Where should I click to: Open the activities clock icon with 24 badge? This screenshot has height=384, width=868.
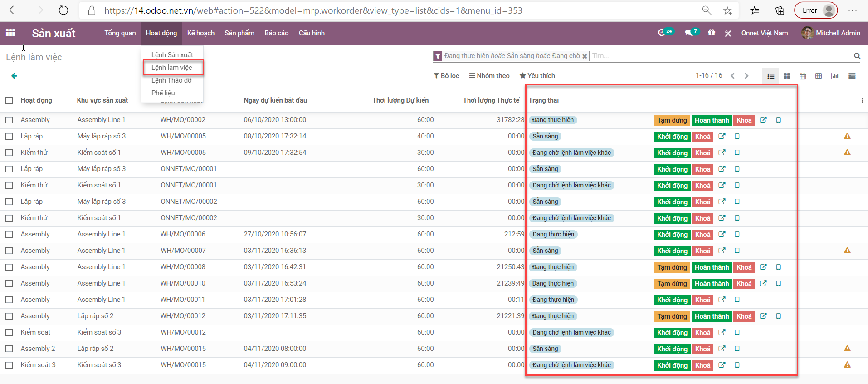[x=662, y=33]
